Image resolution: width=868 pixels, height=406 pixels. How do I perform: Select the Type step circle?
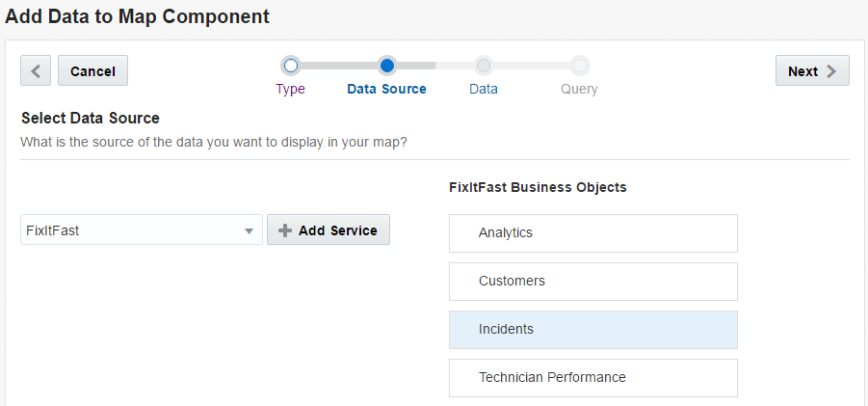[291, 66]
